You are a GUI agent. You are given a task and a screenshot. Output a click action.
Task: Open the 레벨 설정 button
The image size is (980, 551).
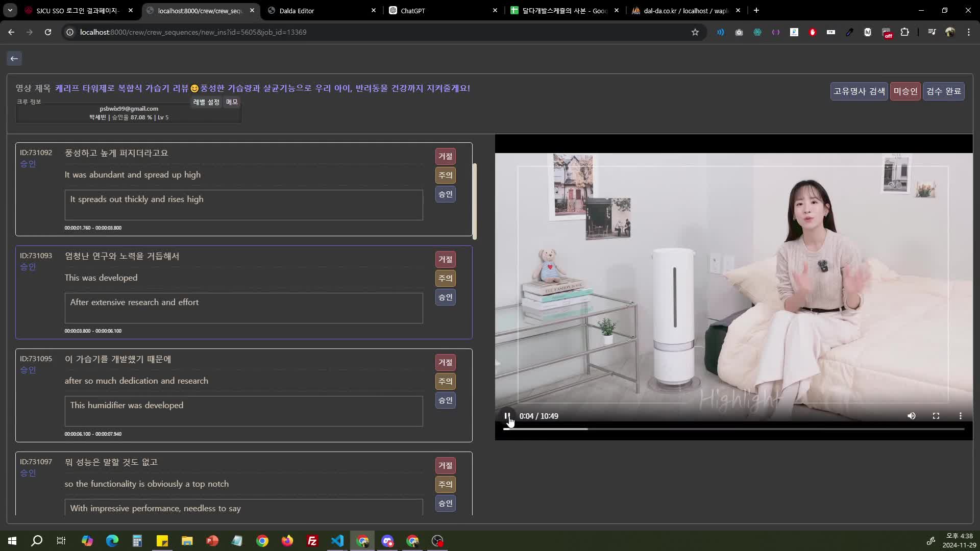pos(206,102)
